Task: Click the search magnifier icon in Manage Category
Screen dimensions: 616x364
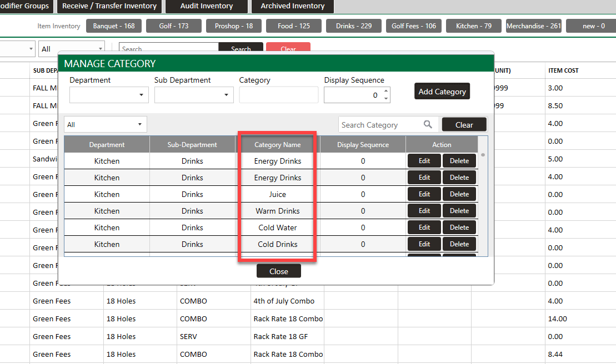Action: coord(428,125)
